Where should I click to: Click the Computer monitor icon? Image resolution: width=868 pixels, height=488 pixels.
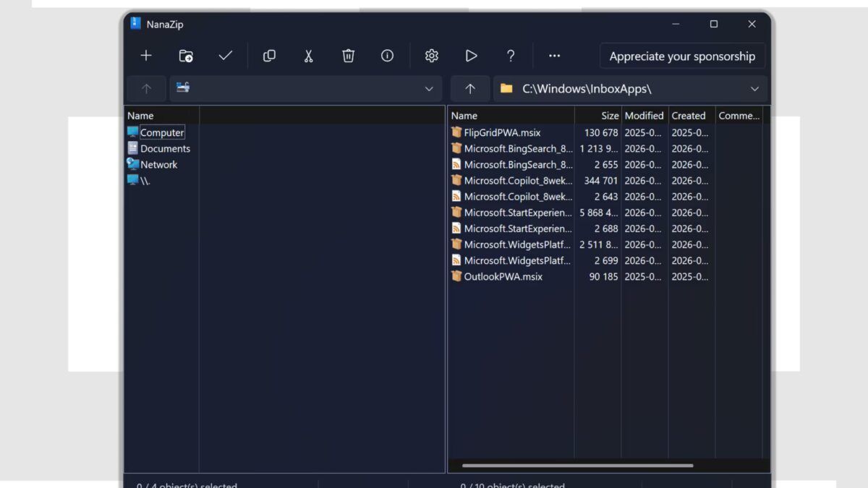coord(132,132)
